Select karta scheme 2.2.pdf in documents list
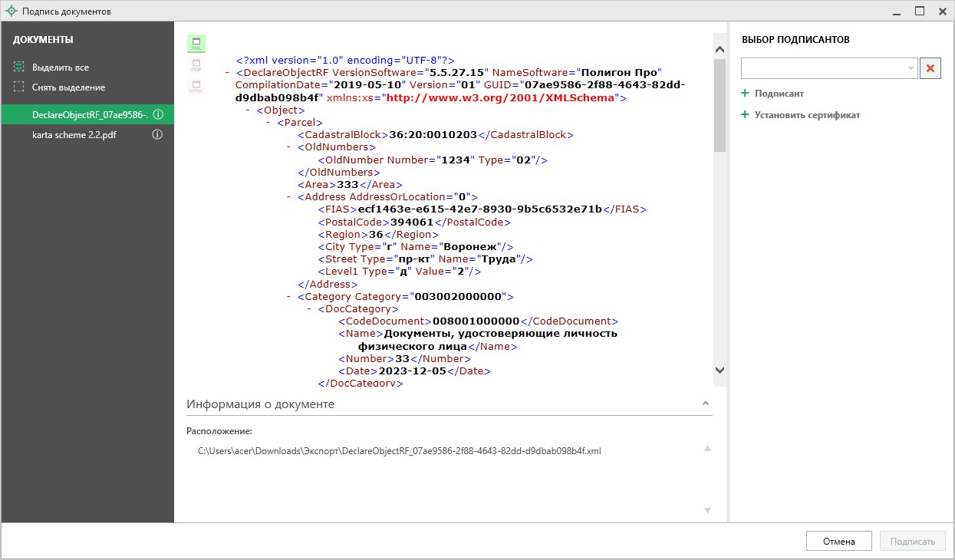Image resolution: width=955 pixels, height=560 pixels. pyautogui.click(x=74, y=134)
